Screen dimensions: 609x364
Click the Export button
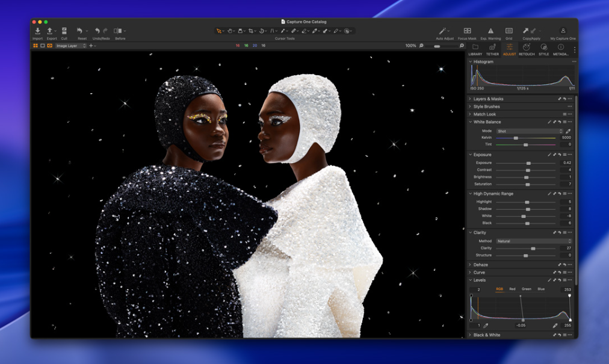[51, 31]
